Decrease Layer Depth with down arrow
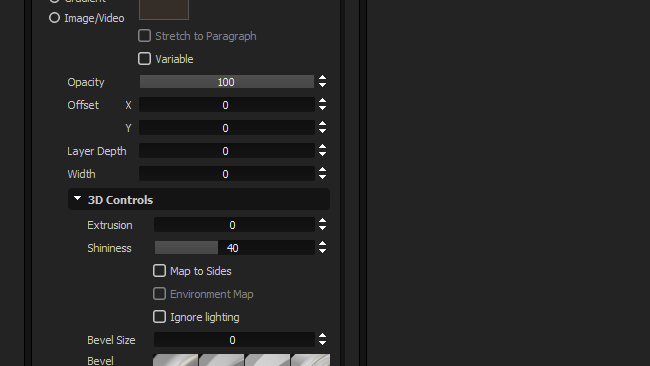This screenshot has height=366, width=650. click(323, 154)
